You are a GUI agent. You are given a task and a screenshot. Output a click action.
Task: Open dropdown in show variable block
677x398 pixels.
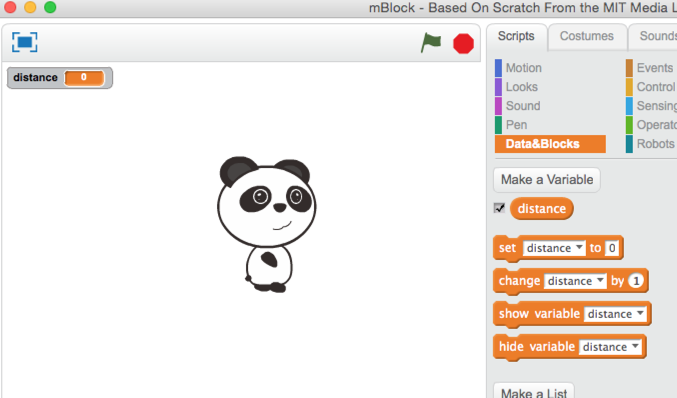615,314
